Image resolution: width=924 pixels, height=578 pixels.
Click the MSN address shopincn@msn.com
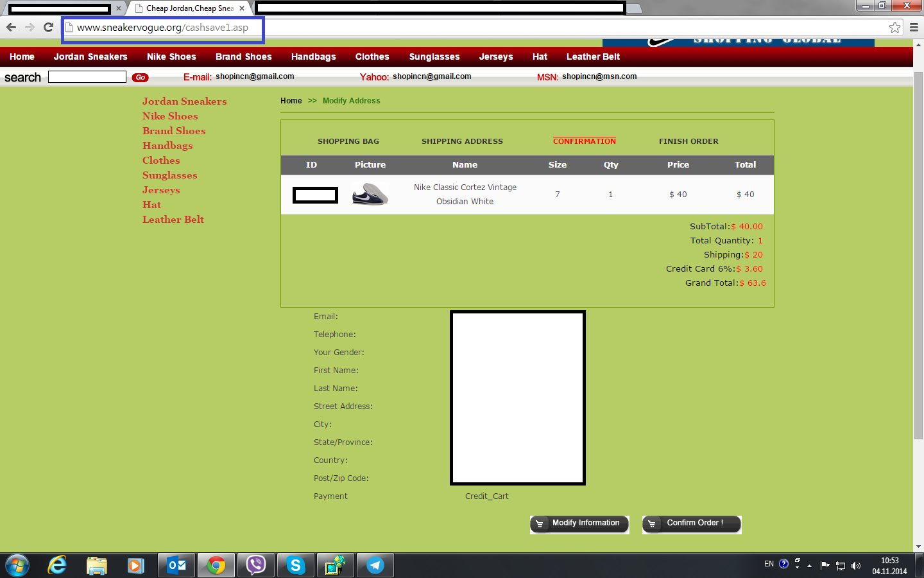(x=599, y=76)
